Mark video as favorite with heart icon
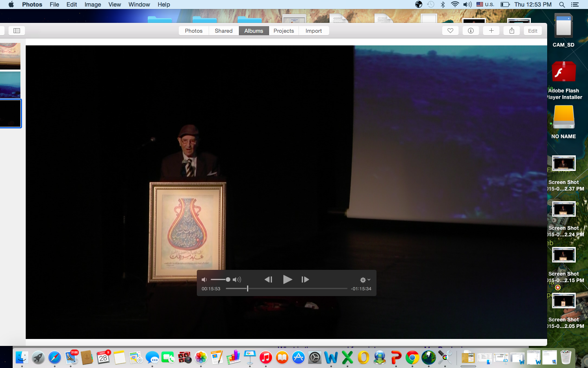 coord(450,31)
